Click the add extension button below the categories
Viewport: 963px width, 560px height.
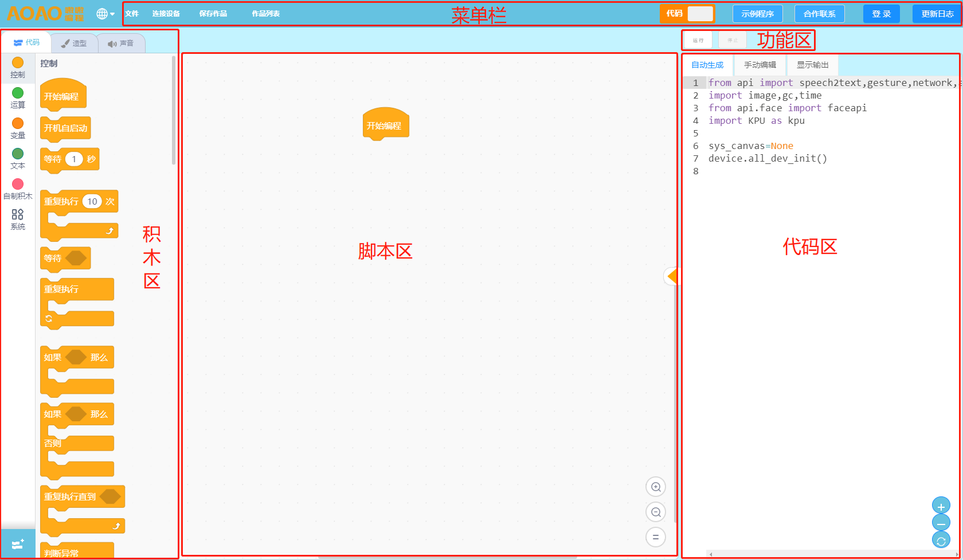pyautogui.click(x=18, y=543)
